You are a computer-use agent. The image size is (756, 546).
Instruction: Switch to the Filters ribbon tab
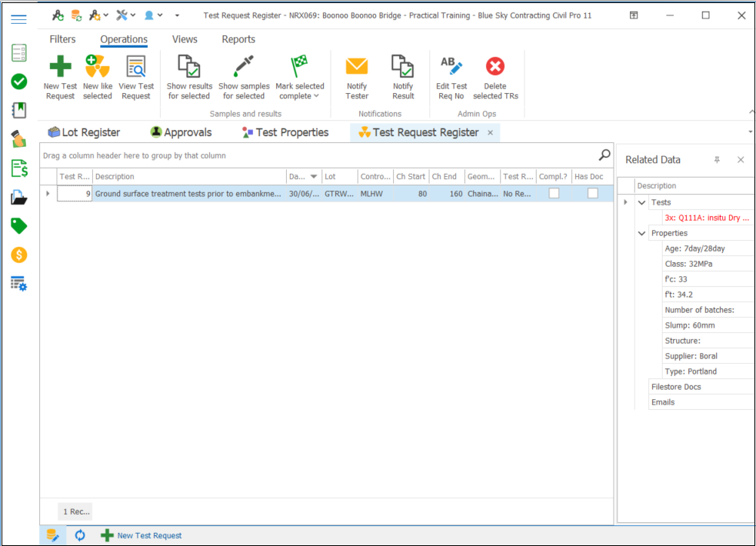63,39
